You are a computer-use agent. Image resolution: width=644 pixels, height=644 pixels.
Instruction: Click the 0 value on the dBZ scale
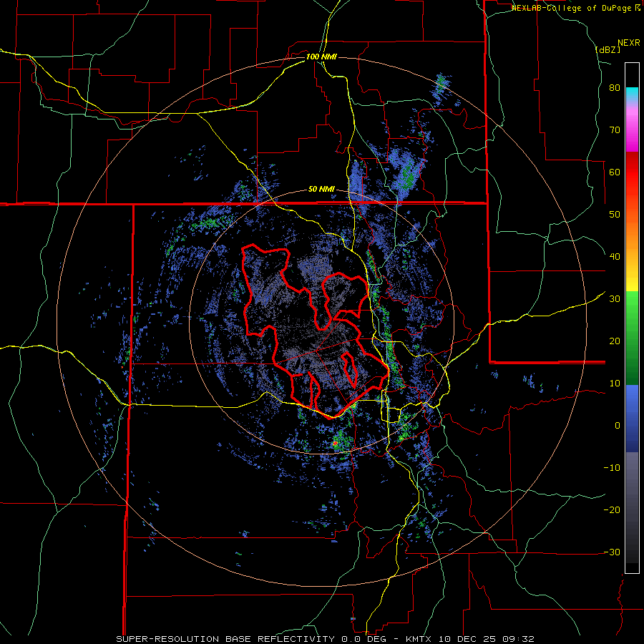[618, 426]
